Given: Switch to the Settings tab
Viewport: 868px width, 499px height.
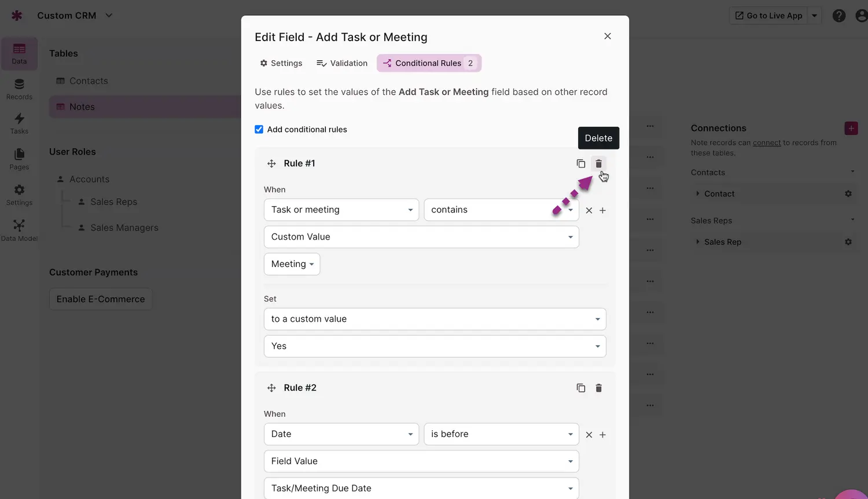Looking at the screenshot, I should point(281,63).
